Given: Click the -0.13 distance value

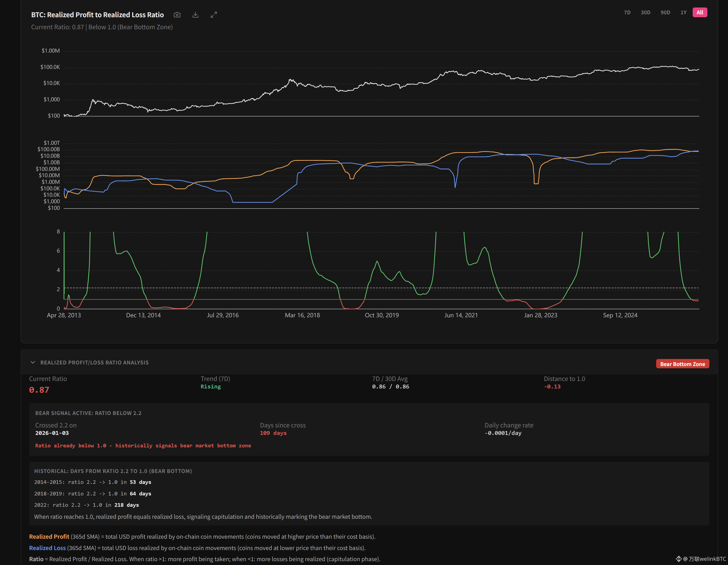Looking at the screenshot, I should (552, 387).
